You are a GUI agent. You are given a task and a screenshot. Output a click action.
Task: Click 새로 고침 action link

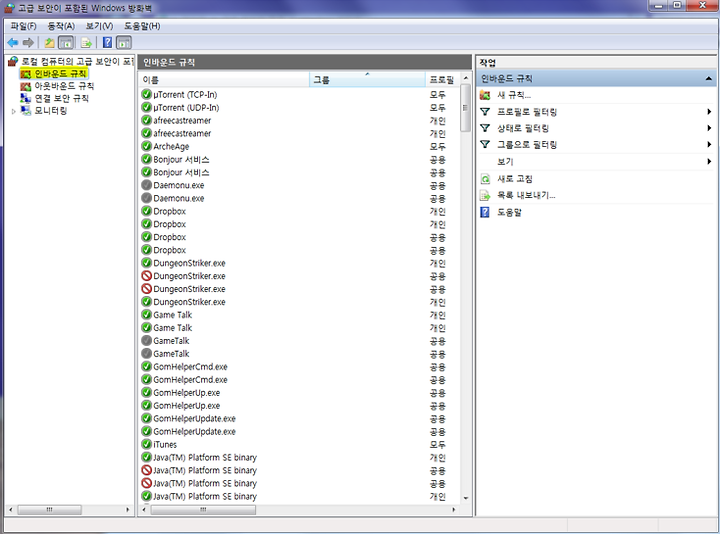(515, 179)
